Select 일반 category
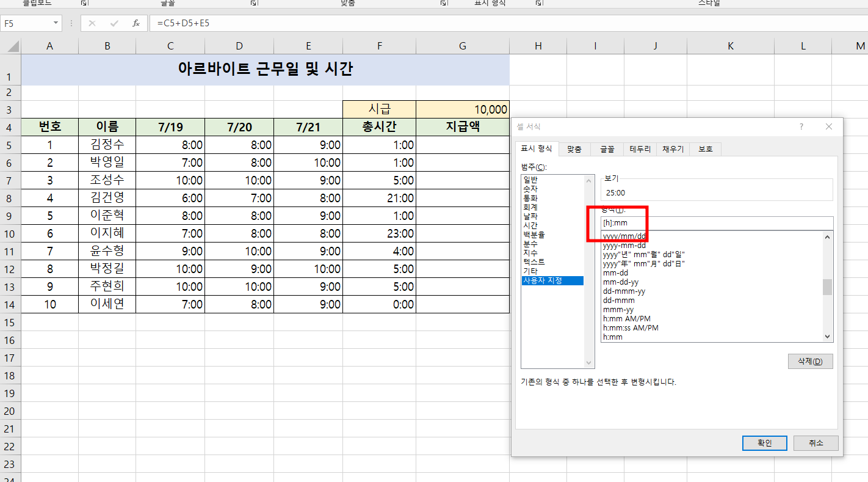868x482 pixels. [x=552, y=180]
